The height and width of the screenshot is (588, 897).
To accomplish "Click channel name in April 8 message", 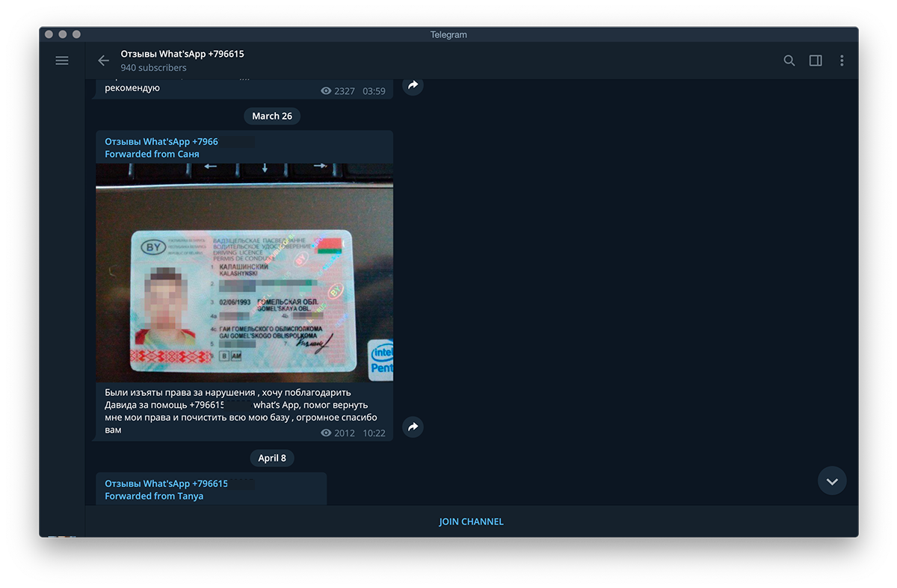I will click(x=166, y=483).
